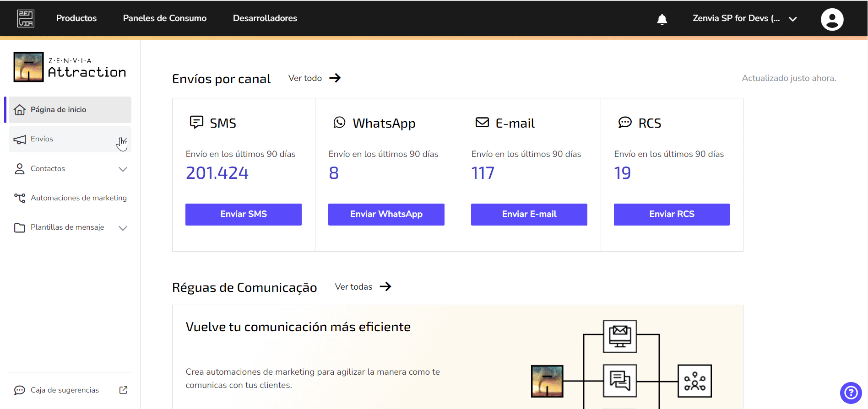The image size is (868, 409).
Task: Click the megaphone icon beside Envíos
Action: (20, 140)
